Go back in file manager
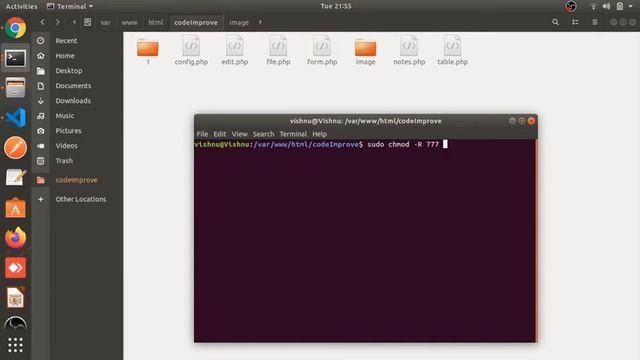Screen dimensions: 640x360 [42, 22]
